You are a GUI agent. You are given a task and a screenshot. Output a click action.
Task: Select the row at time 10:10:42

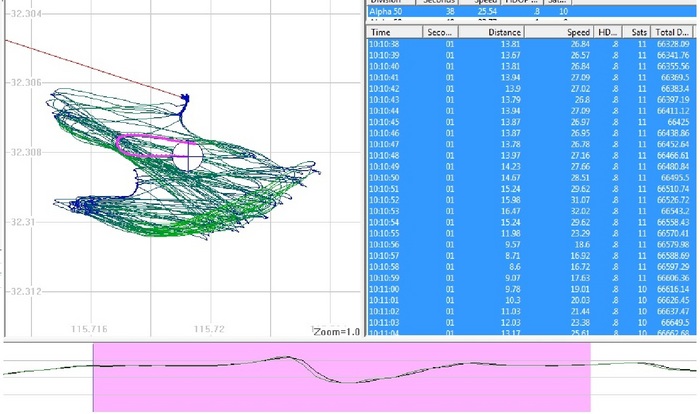pos(531,89)
